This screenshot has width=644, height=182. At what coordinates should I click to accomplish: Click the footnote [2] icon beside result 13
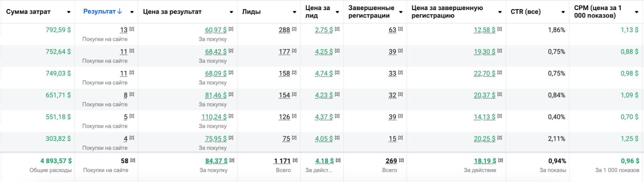pos(132,29)
